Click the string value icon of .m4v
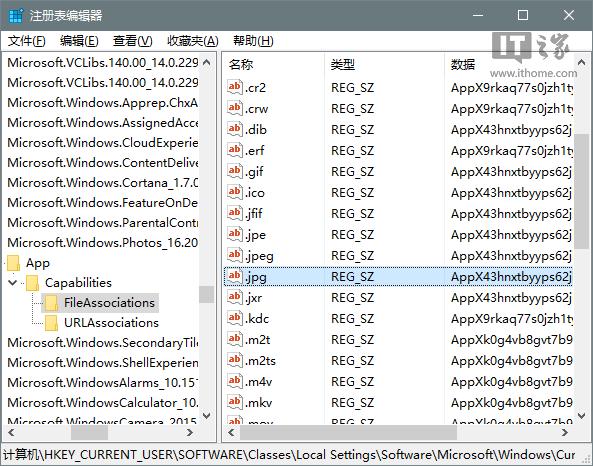This screenshot has height=466, width=593. [x=234, y=381]
